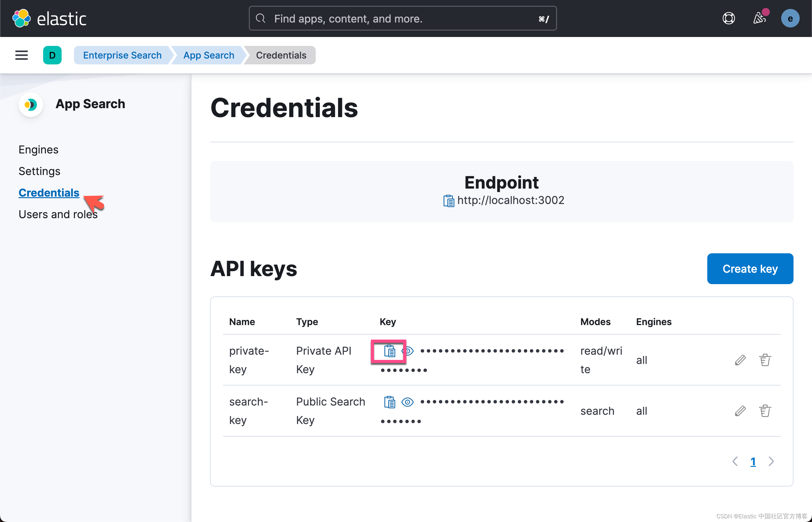This screenshot has width=812, height=522.
Task: Go to next page of API keys
Action: pyautogui.click(x=771, y=461)
